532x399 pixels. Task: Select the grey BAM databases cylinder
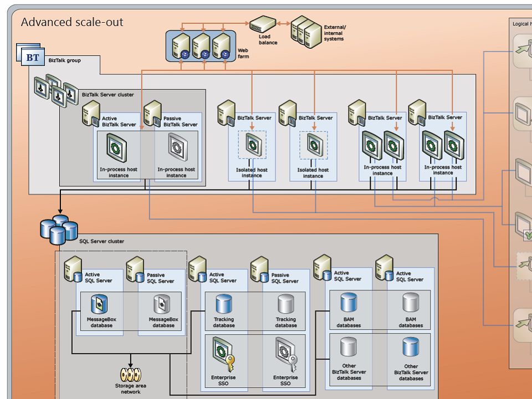pyautogui.click(x=411, y=303)
